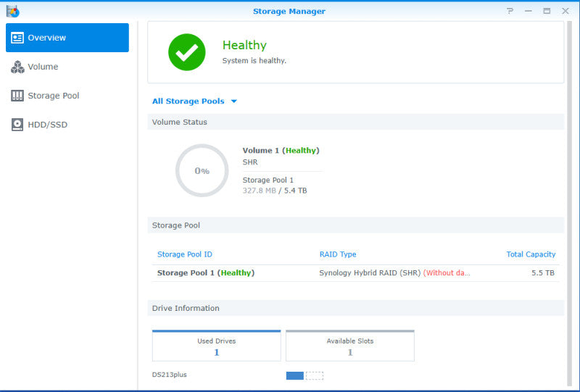
Task: Click the Synology Hybrid RAID (SHR) text
Action: (370, 273)
